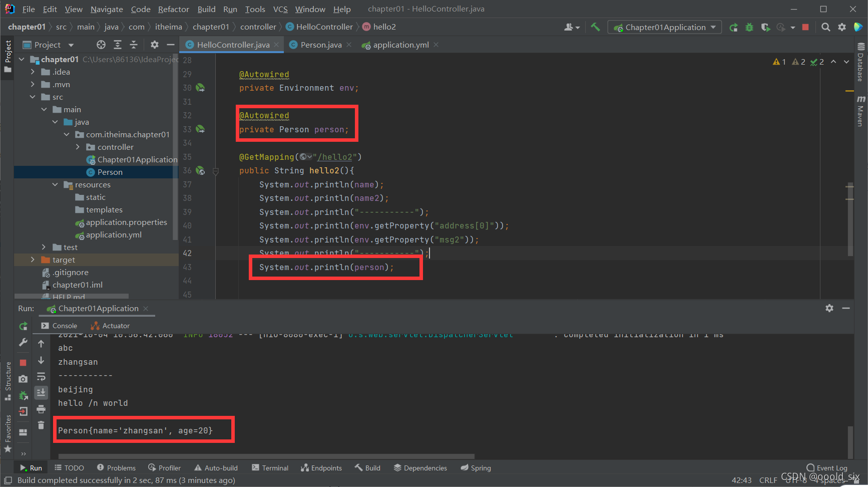Click the request mapping gutter icon on line 36
The height and width of the screenshot is (487, 868).
pyautogui.click(x=200, y=170)
